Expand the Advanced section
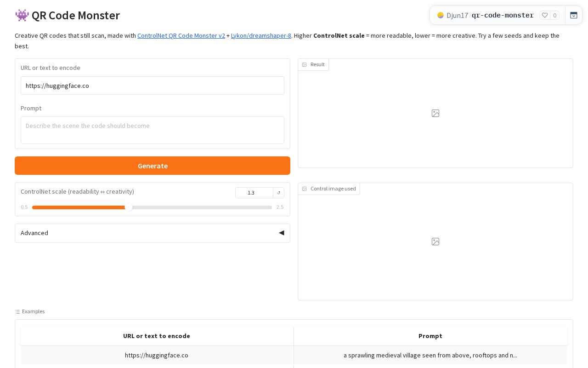Screen dimensions: 588x368 tap(153, 233)
